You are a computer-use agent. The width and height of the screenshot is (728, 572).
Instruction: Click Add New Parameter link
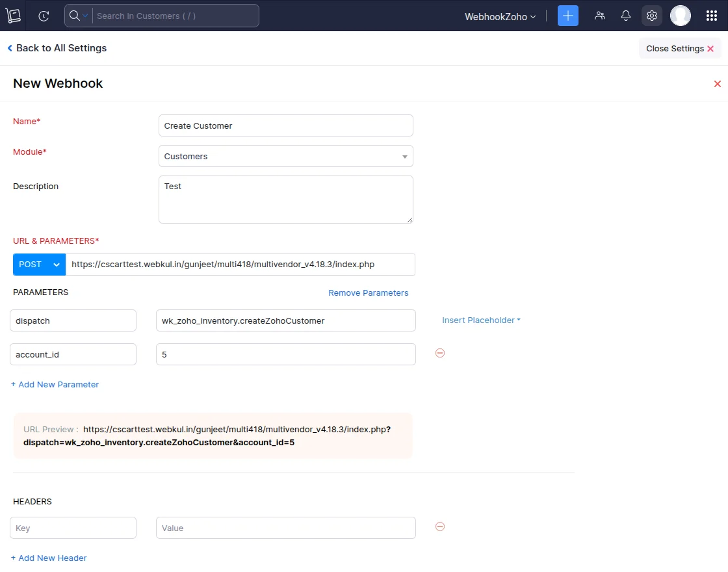pyautogui.click(x=55, y=384)
